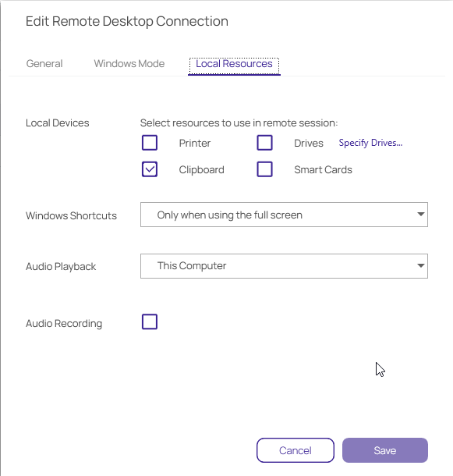Open the Windows Shortcuts dropdown field
453x476 pixels.
coord(284,215)
